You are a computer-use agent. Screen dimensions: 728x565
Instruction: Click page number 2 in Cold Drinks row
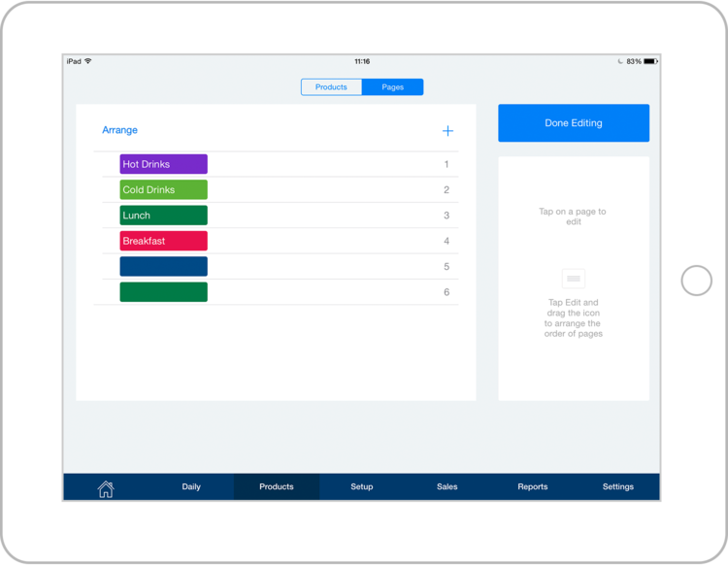coord(447,189)
